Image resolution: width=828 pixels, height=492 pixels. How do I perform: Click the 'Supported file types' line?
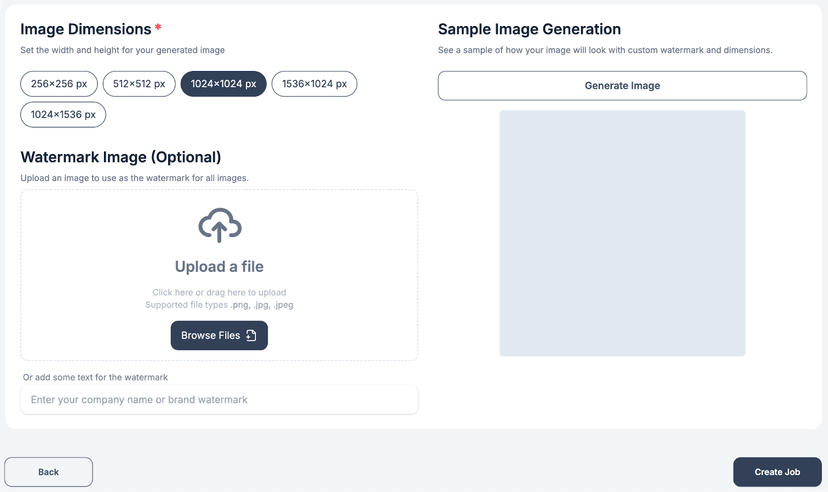(x=219, y=305)
